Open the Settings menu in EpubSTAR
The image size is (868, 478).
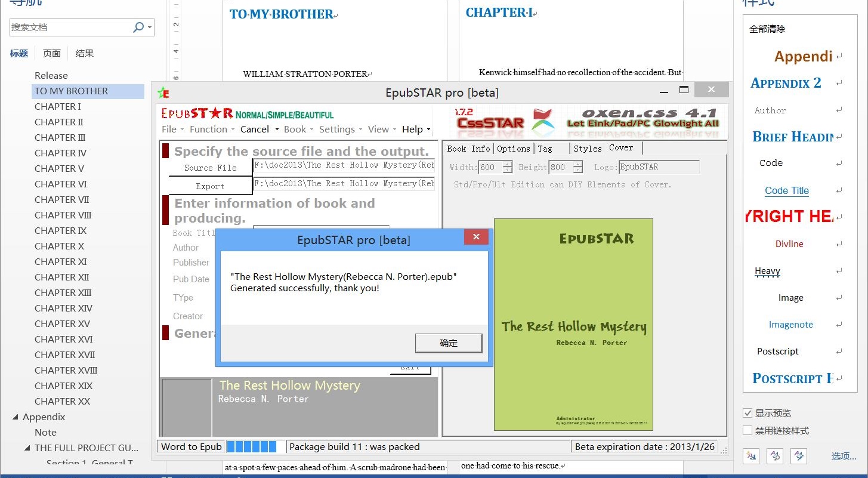(341, 129)
